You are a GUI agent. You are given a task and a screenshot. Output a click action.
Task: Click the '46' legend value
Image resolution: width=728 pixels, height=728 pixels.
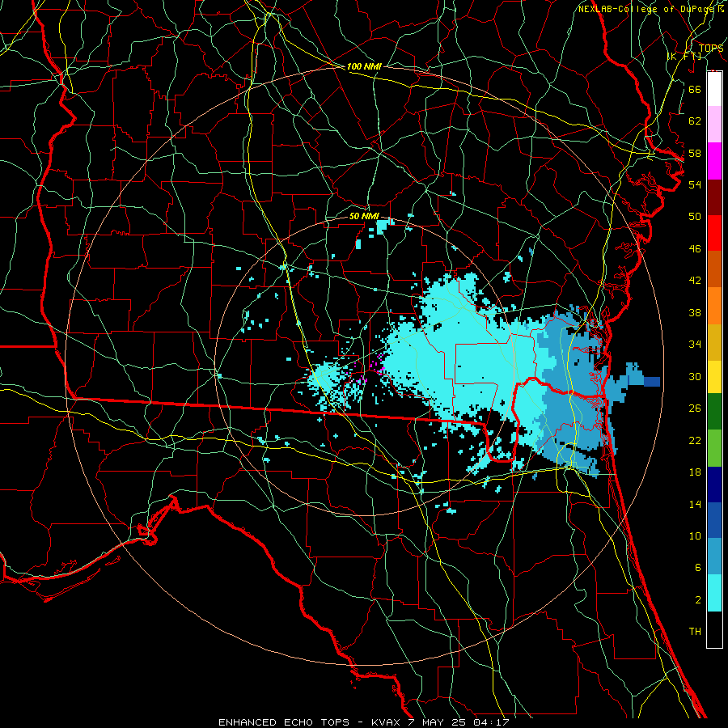(695, 249)
